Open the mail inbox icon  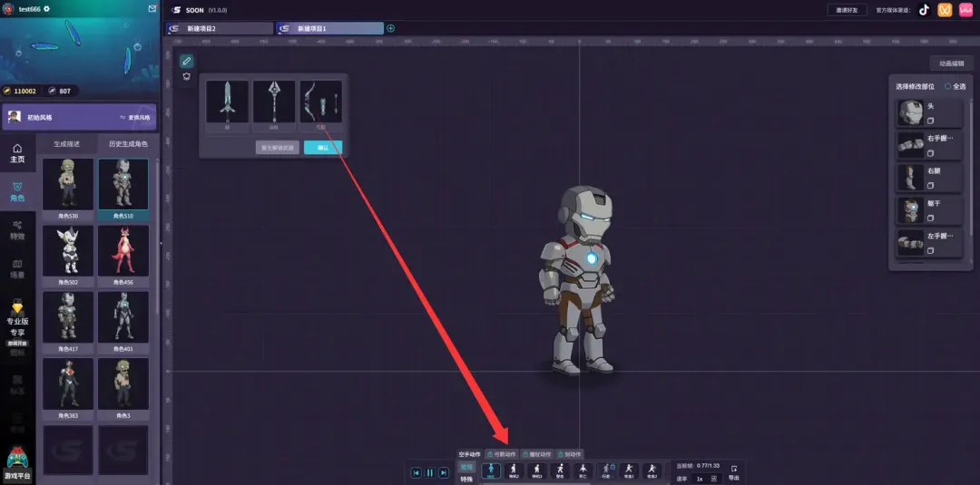tap(152, 9)
